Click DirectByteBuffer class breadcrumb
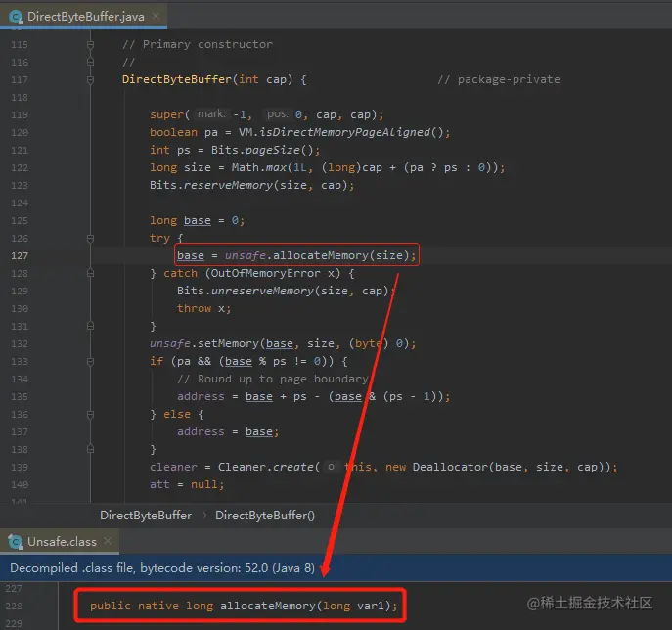Image resolution: width=672 pixels, height=630 pixels. coord(146,516)
